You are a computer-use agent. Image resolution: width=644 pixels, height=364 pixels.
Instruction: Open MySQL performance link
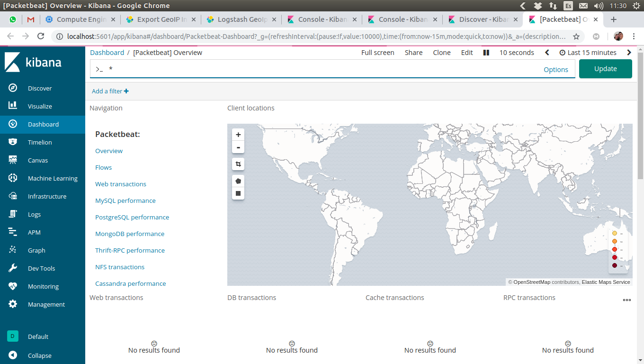tap(125, 200)
